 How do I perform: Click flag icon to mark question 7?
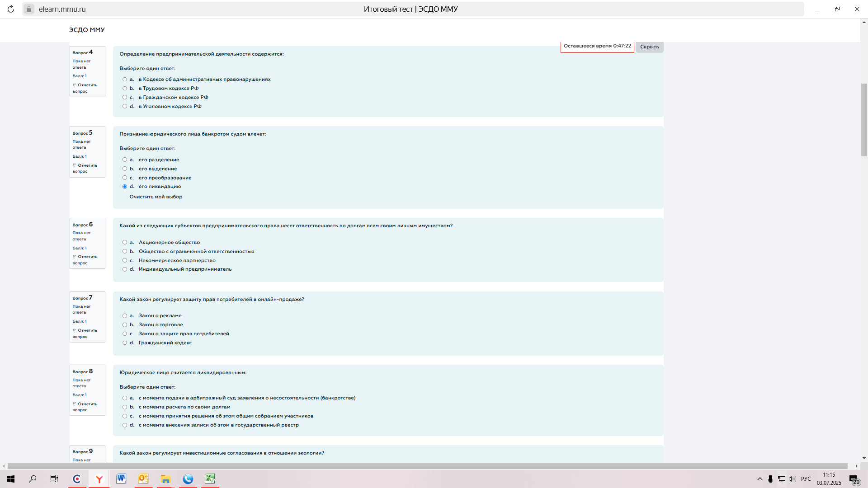75,330
